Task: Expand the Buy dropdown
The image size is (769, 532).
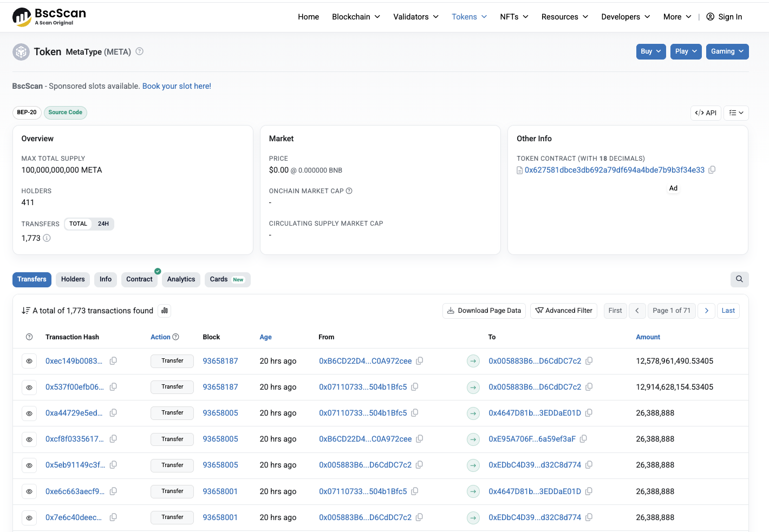Action: pyautogui.click(x=650, y=51)
